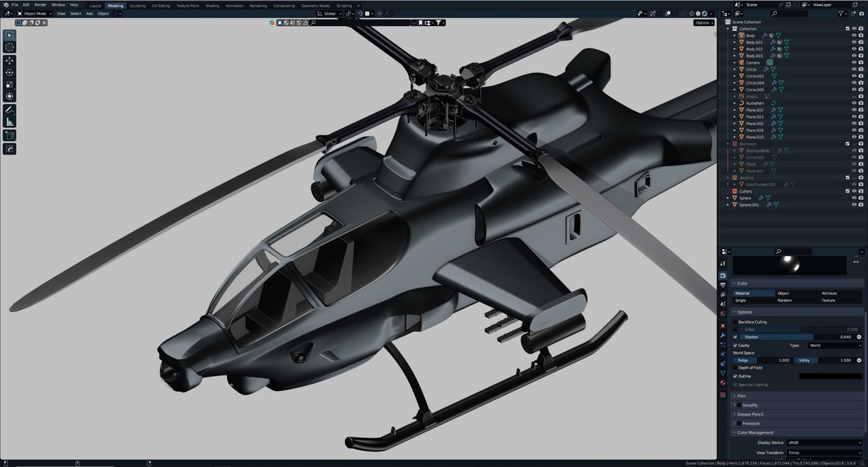Viewport: 868px width, 467px height.
Task: Expand the Body object tree
Action: tap(734, 35)
